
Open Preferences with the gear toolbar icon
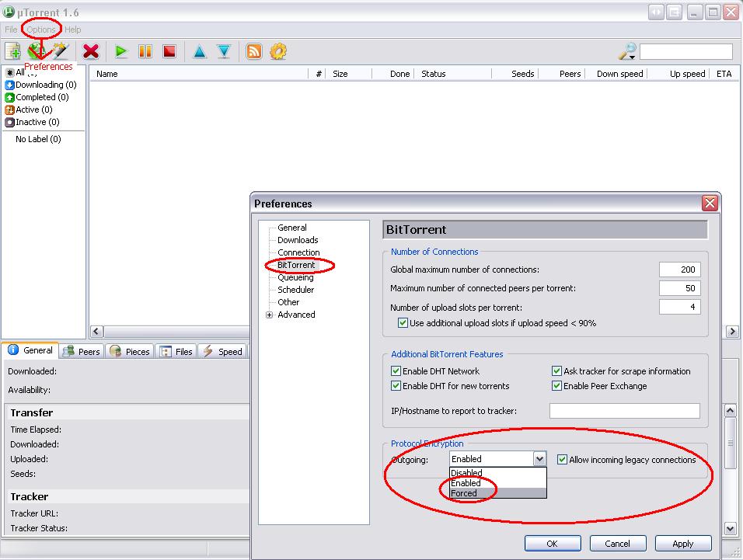[278, 51]
